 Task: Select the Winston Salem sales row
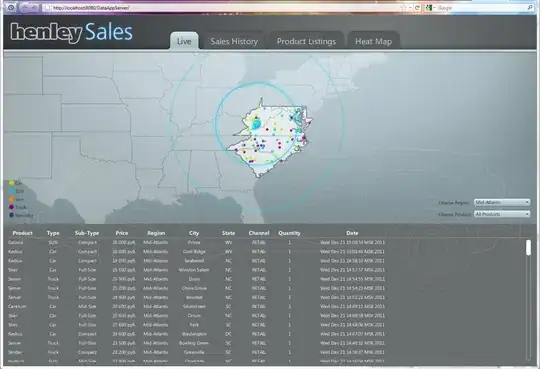tap(265, 270)
